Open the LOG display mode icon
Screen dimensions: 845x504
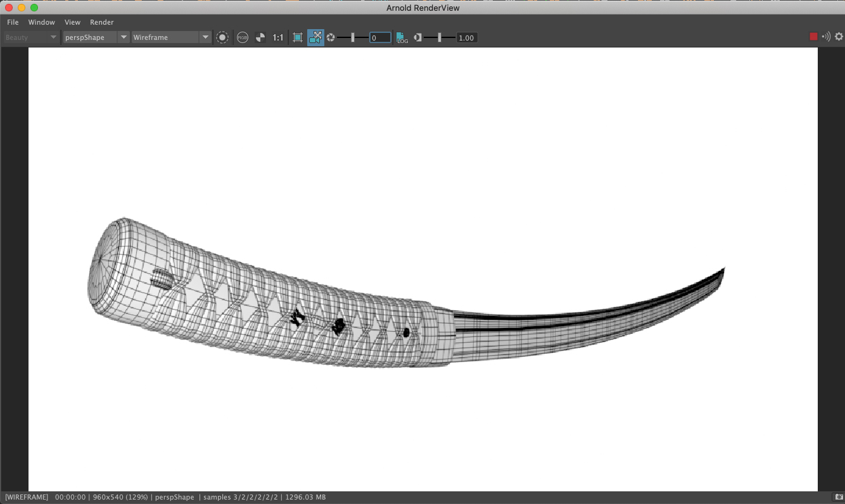[403, 37]
